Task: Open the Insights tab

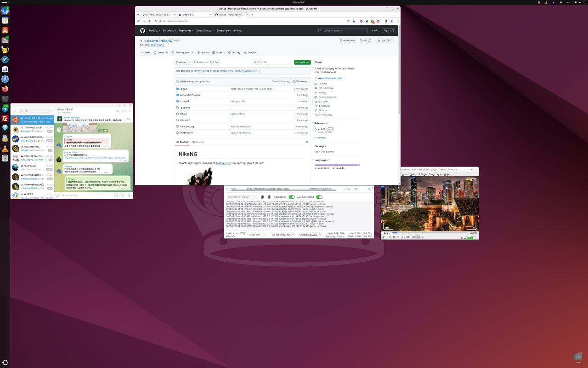Action: pos(250,52)
